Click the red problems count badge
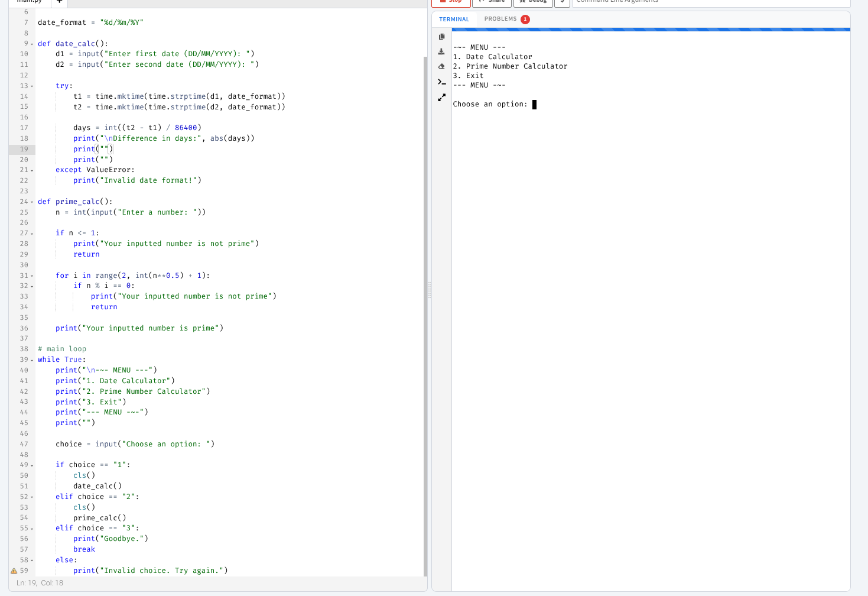This screenshot has width=868, height=596. (525, 20)
